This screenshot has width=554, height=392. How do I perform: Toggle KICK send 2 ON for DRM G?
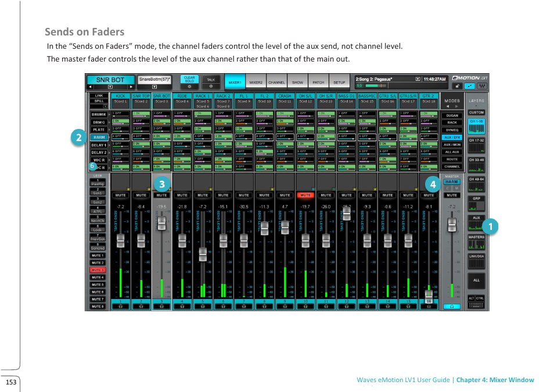[x=120, y=122]
